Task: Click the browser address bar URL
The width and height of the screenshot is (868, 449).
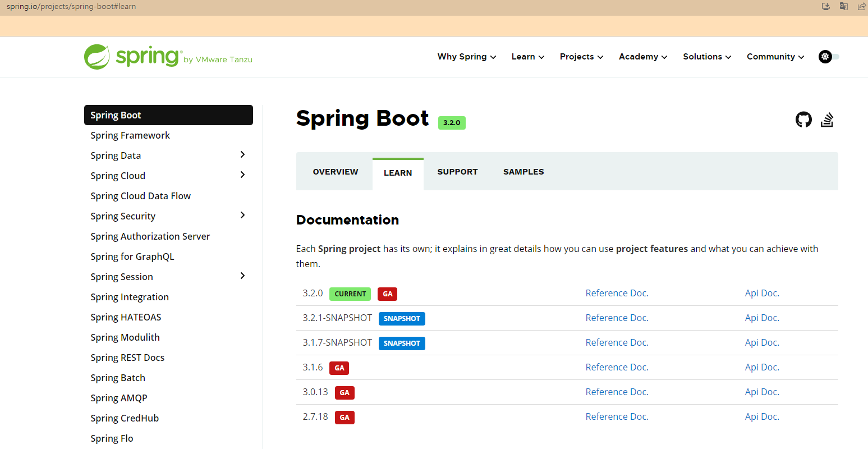Action: click(71, 7)
